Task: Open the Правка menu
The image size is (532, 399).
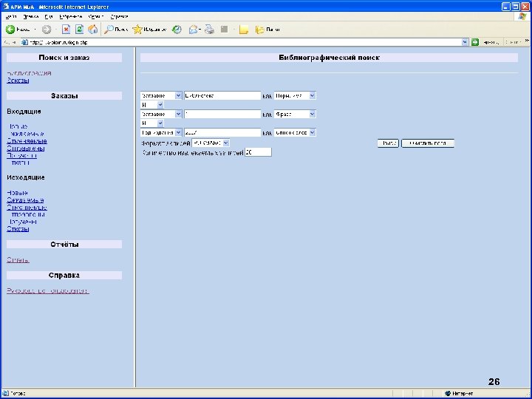Action: point(31,16)
